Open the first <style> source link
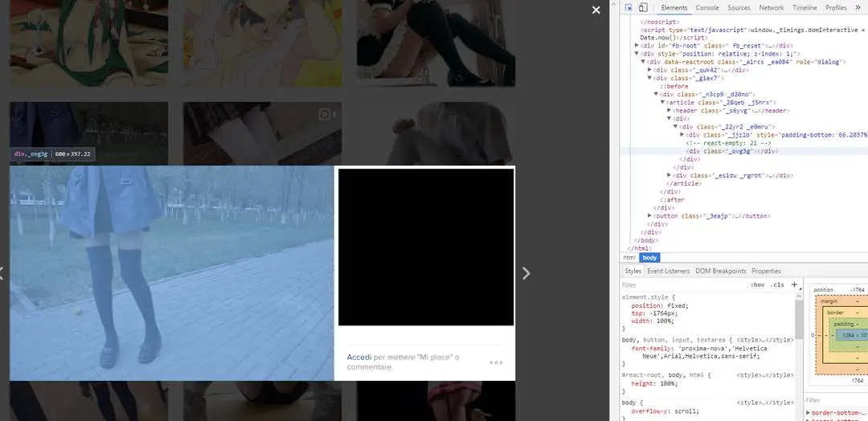Screen dimensions: 868x421 [x=765, y=340]
